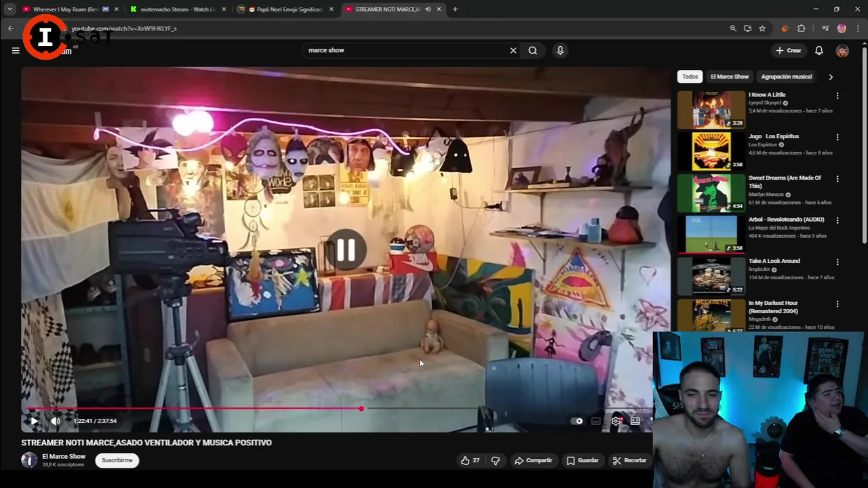The width and height of the screenshot is (868, 488).
Task: Switch to Papá Noel Emoji tab
Action: (x=285, y=9)
